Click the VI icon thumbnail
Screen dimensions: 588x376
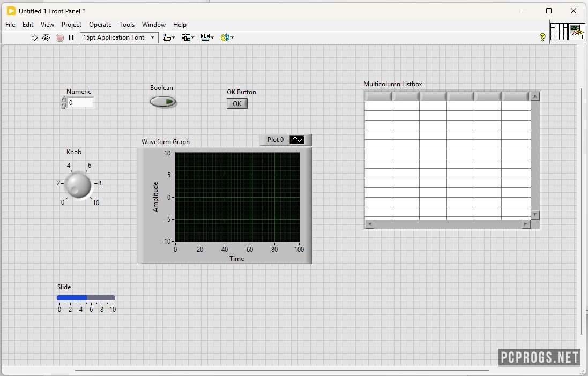click(x=576, y=32)
